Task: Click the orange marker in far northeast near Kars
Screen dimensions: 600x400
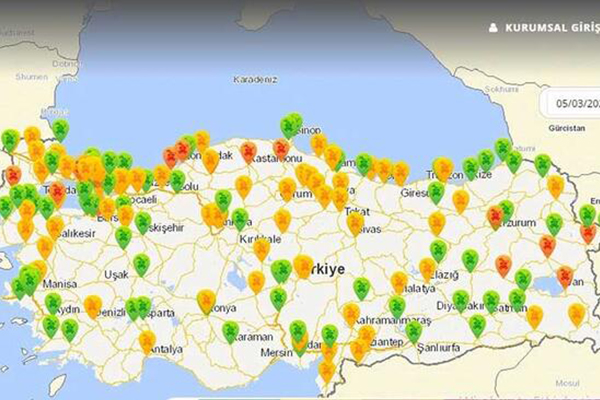Action: [556, 186]
